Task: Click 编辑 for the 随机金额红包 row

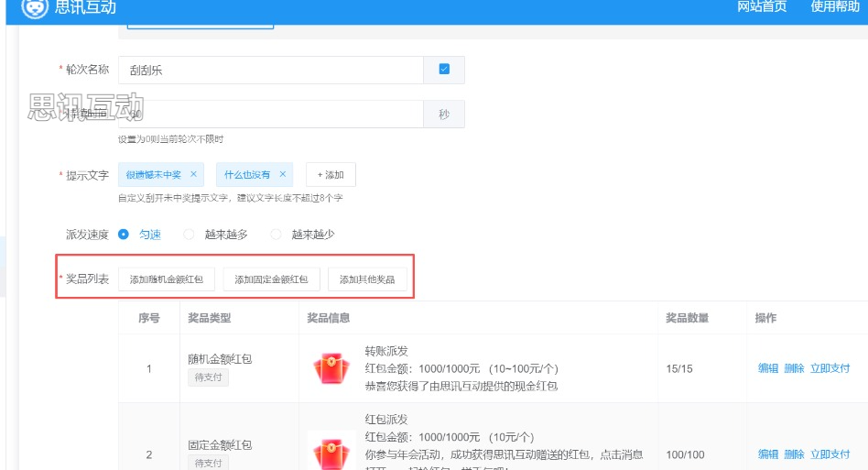Action: point(767,368)
